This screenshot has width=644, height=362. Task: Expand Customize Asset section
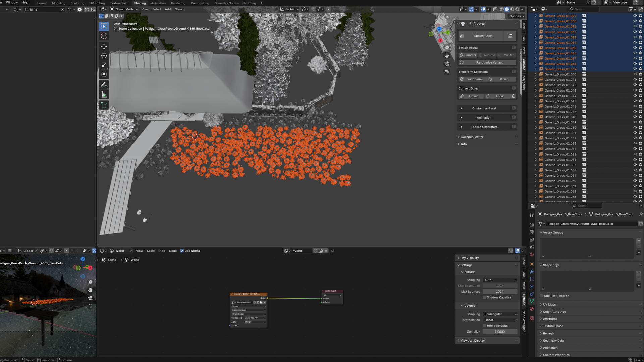coord(484,108)
